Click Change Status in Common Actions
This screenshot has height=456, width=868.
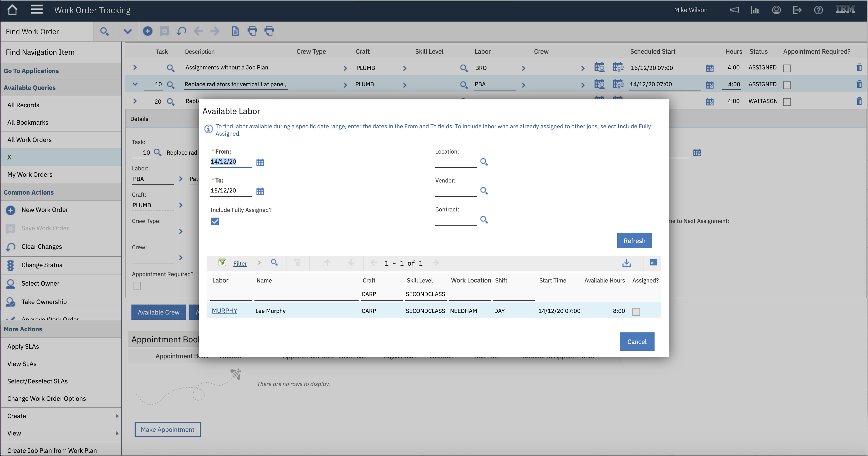pyautogui.click(x=42, y=265)
